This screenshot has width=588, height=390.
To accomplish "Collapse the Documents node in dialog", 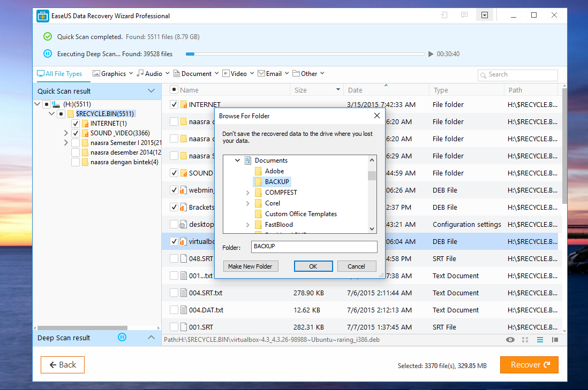I will 237,160.
